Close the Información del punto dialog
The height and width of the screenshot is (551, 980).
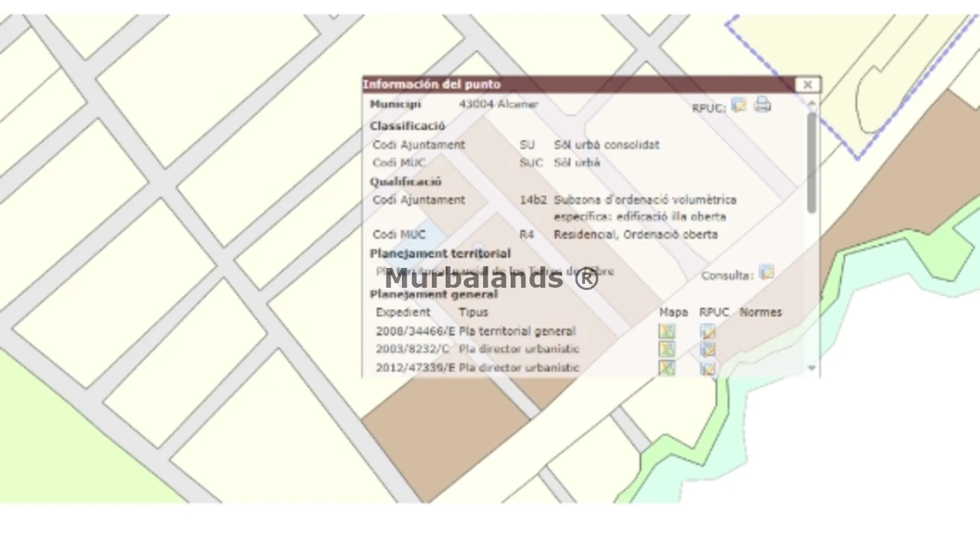[807, 85]
